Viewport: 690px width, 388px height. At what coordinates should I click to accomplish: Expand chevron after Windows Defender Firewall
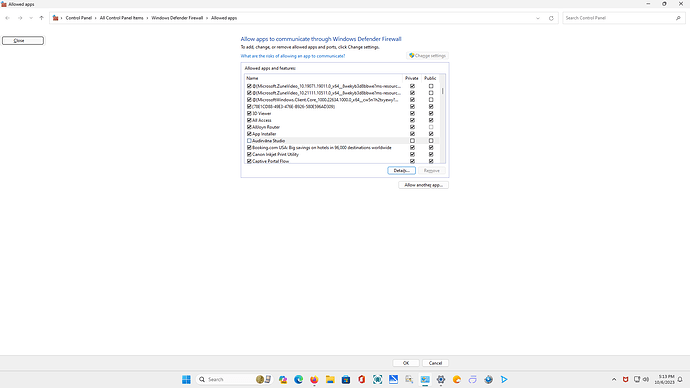(x=207, y=18)
